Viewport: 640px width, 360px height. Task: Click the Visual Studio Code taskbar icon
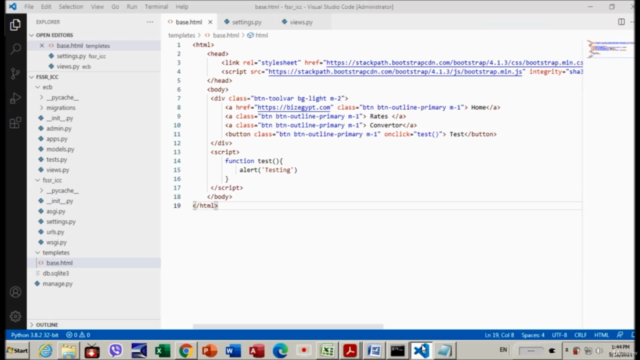pyautogui.click(x=421, y=351)
